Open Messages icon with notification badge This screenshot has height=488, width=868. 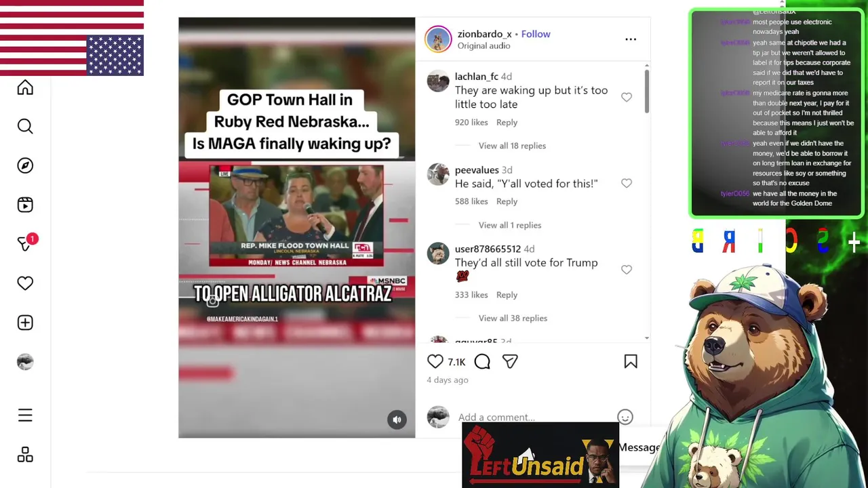tap(26, 243)
